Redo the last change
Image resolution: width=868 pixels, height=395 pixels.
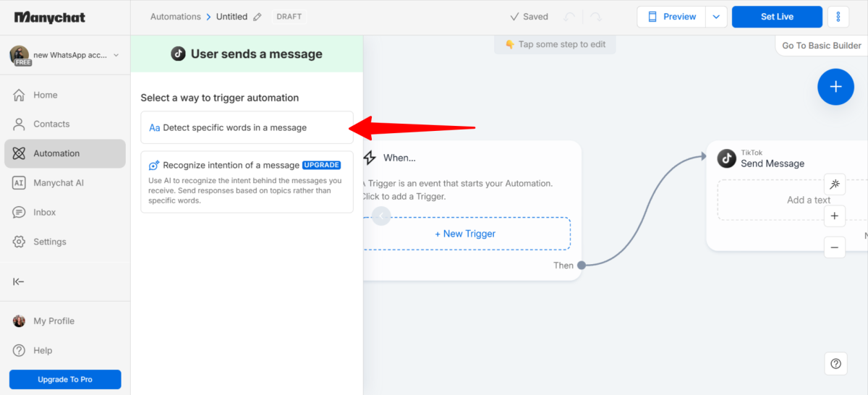click(x=595, y=17)
